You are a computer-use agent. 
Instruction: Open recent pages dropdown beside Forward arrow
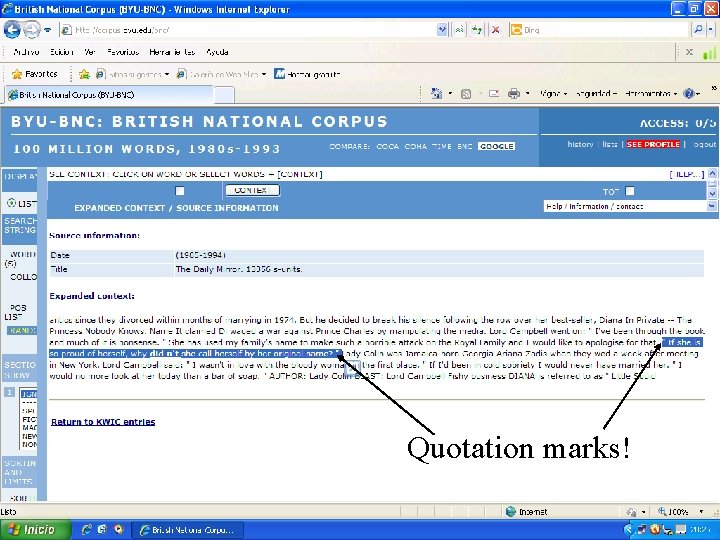coord(47,30)
